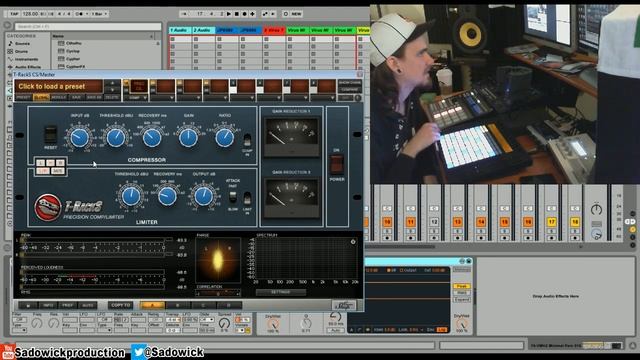Click the PREF button in T-RackS bottom bar
The width and height of the screenshot is (640, 360).
[x=67, y=305]
